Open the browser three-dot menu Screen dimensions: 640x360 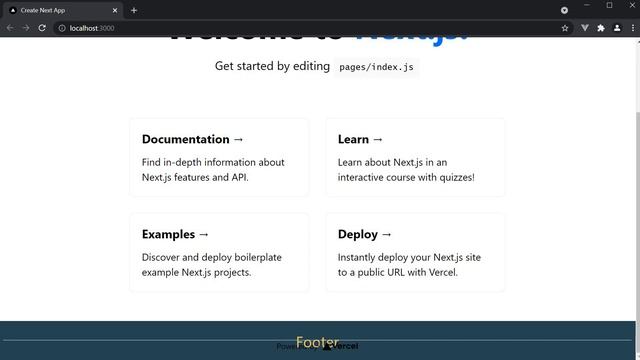633,28
